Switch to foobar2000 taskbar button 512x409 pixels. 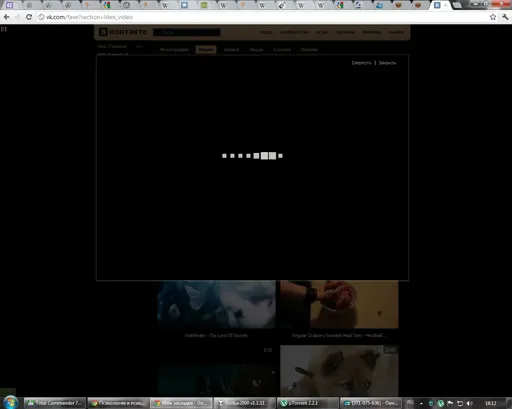[245, 403]
